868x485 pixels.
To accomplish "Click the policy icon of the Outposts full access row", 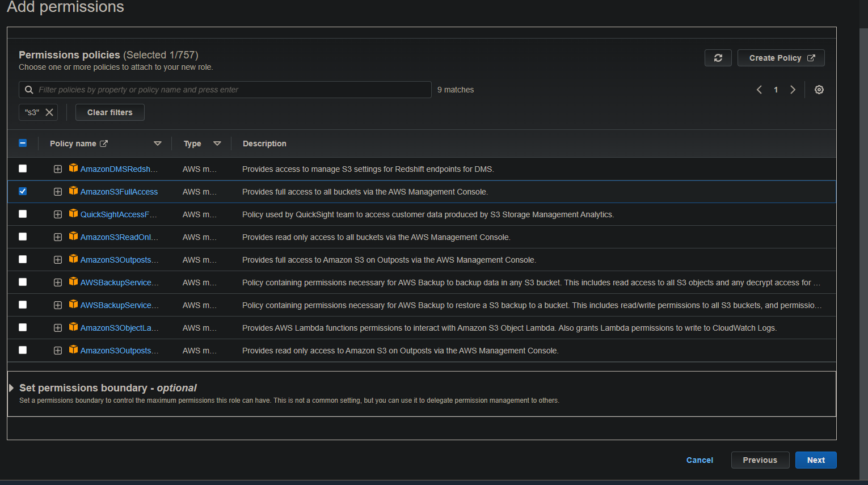I will [73, 259].
